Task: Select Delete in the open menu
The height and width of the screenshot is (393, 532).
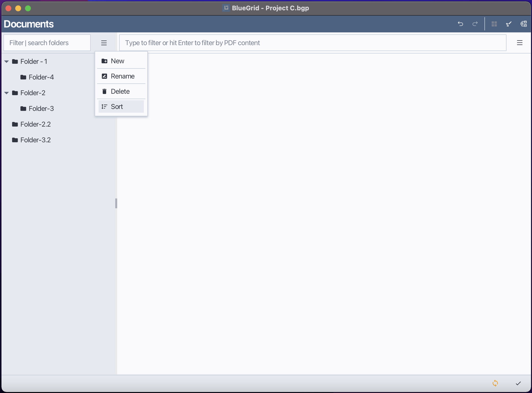Action: coord(120,91)
